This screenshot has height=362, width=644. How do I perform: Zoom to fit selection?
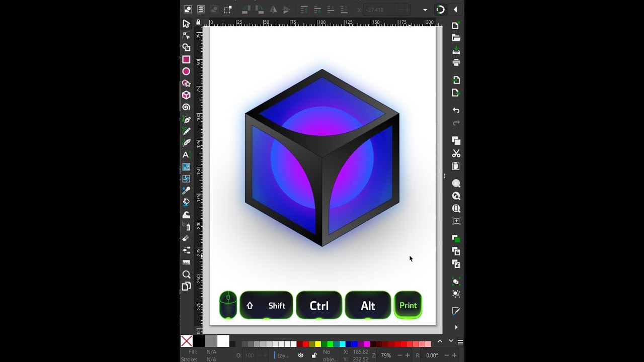[456, 183]
